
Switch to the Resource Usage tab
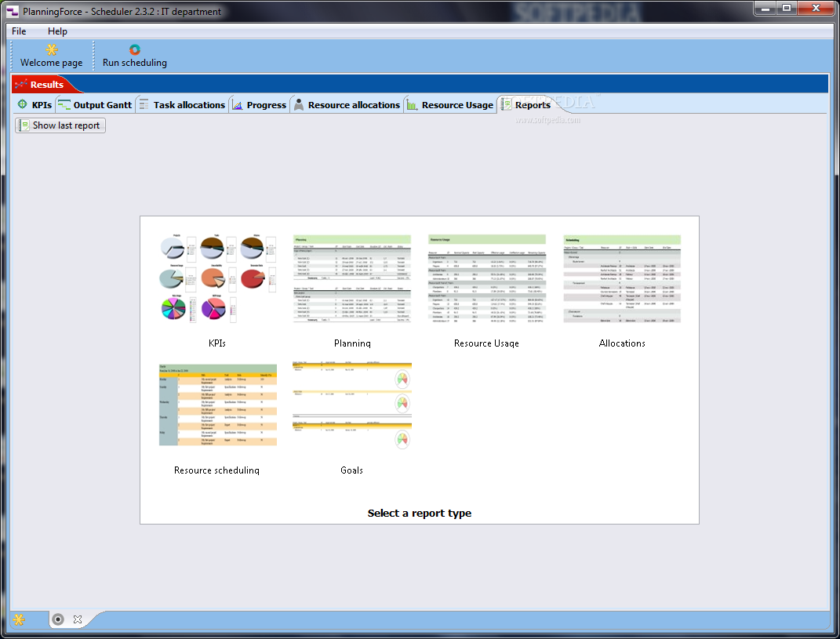[450, 105]
